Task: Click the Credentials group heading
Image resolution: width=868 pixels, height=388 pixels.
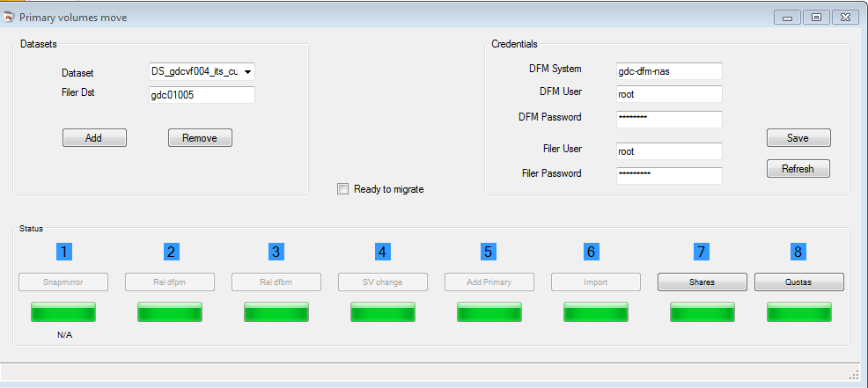Action: click(514, 44)
